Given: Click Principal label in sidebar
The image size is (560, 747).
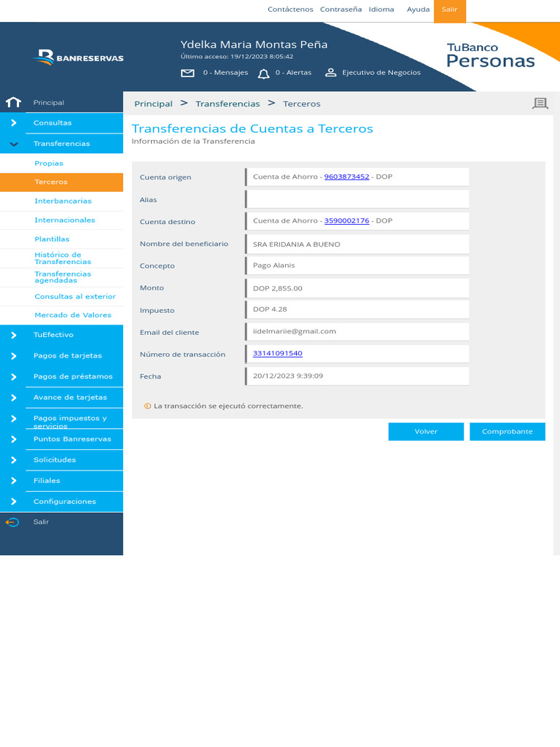Looking at the screenshot, I should 49,102.
